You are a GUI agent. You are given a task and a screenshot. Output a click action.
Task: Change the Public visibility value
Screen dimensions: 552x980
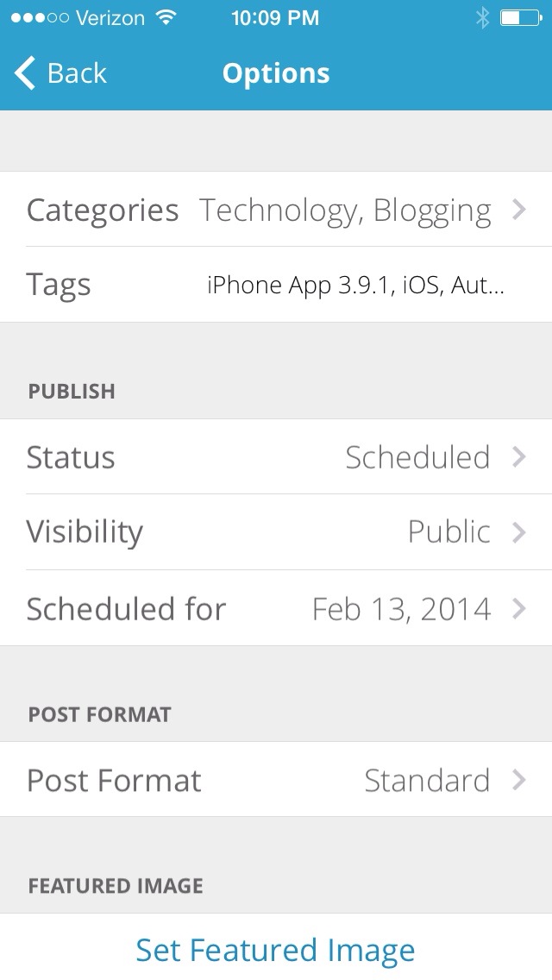tap(448, 532)
